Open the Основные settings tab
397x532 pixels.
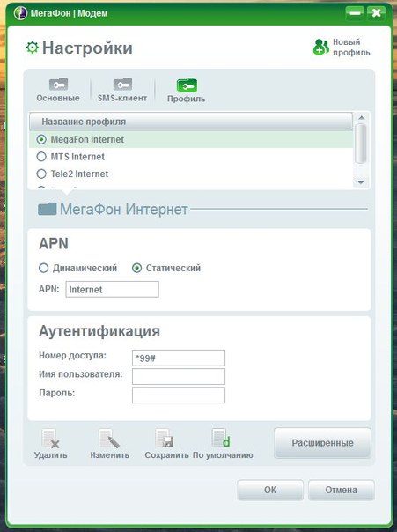[x=58, y=90]
